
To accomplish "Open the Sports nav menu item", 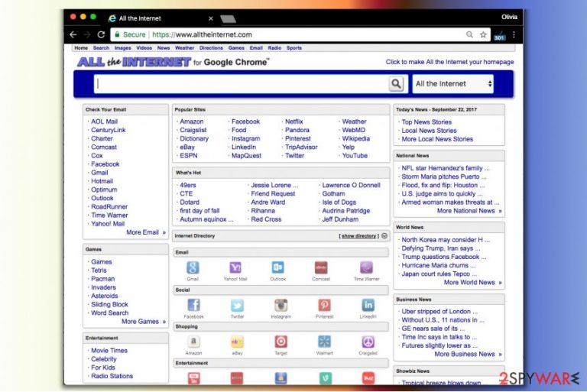I will [293, 48].
